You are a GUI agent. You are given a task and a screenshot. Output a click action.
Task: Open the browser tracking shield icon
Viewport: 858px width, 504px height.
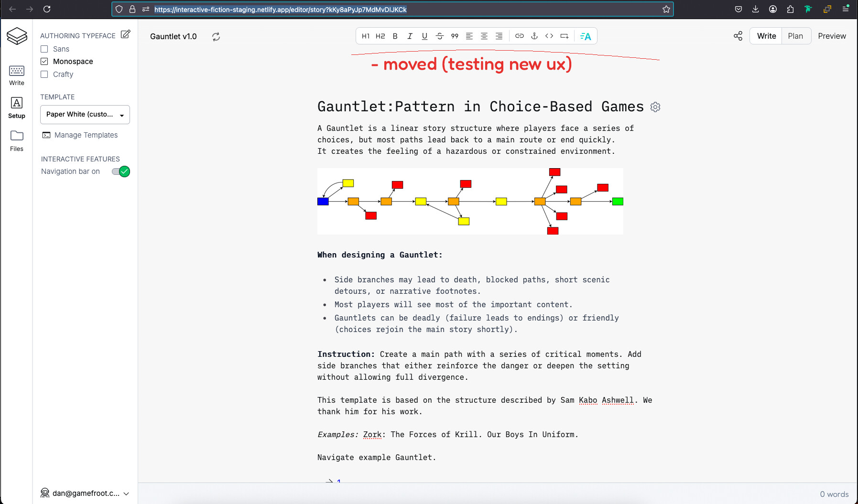pos(119,9)
